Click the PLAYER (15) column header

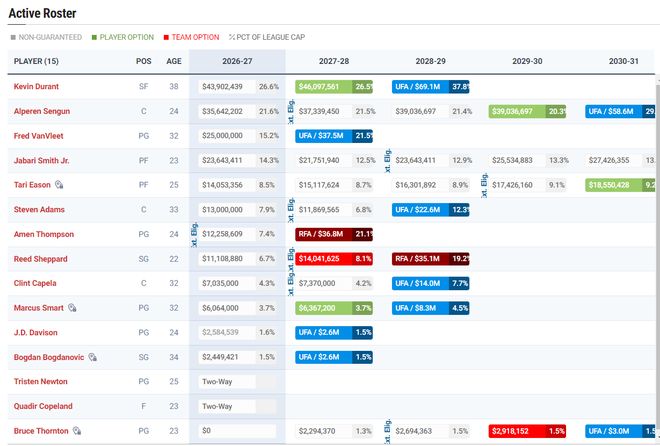36,61
